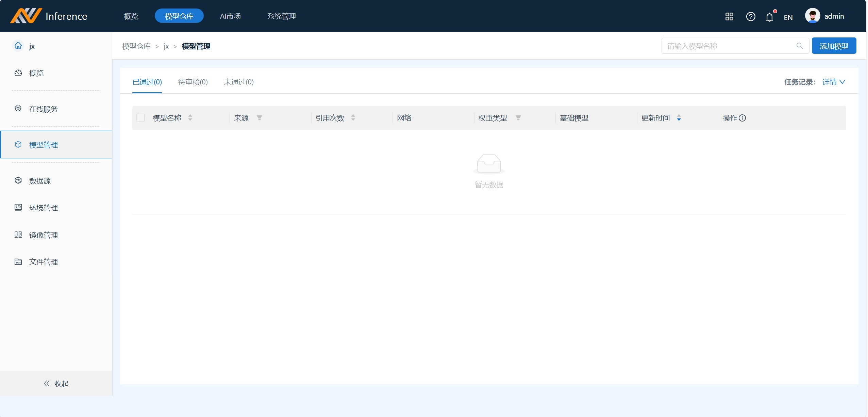Screen dimensions: 868x417
Task: Click the search magnifier icon
Action: (x=799, y=46)
